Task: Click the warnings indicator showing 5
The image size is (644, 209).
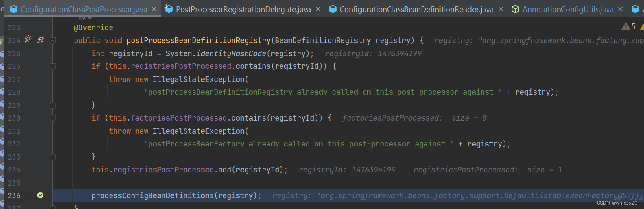Action: pyautogui.click(x=629, y=26)
